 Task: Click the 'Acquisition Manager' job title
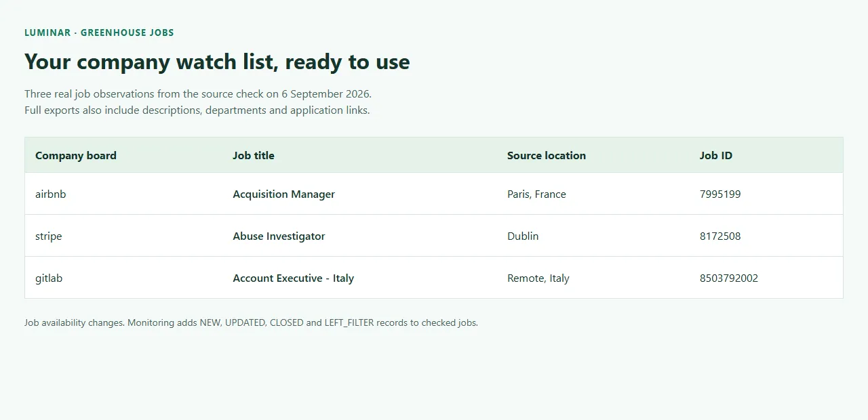284,194
